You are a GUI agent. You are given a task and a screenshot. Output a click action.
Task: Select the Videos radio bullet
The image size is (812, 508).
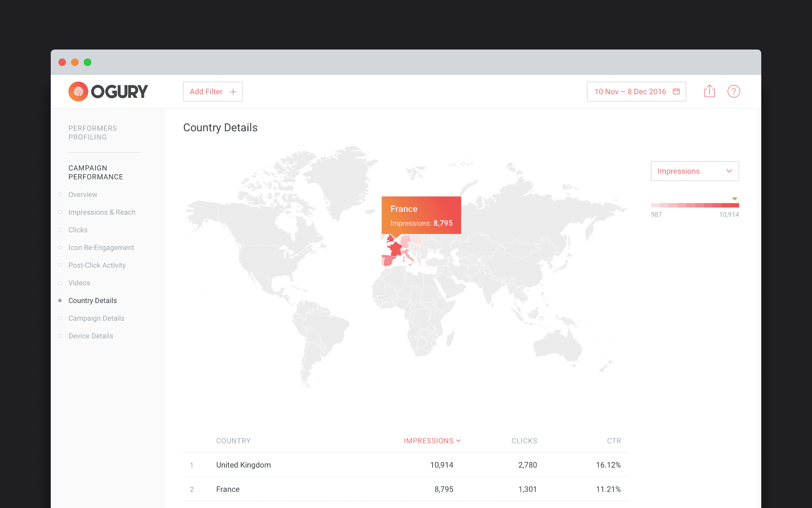[x=60, y=283]
